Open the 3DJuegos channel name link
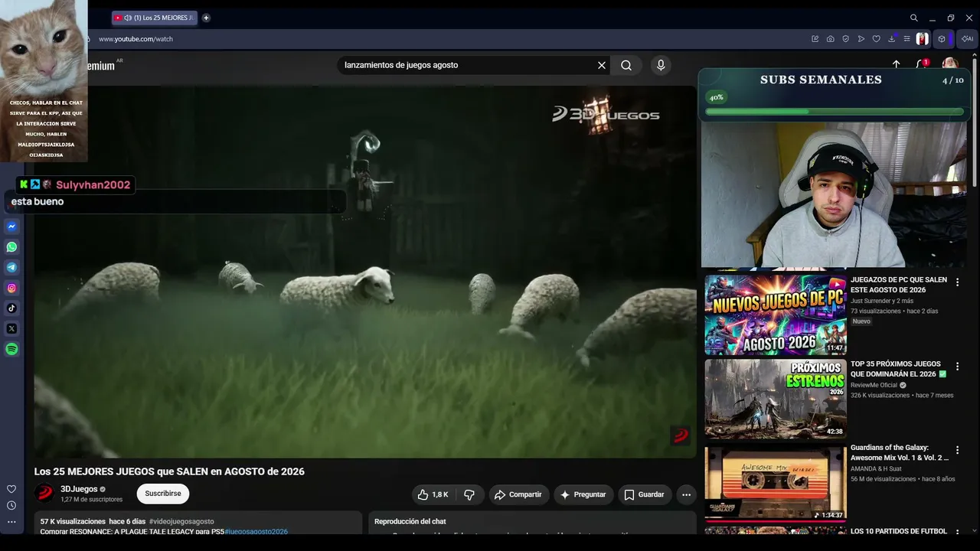980x551 pixels. [80, 489]
